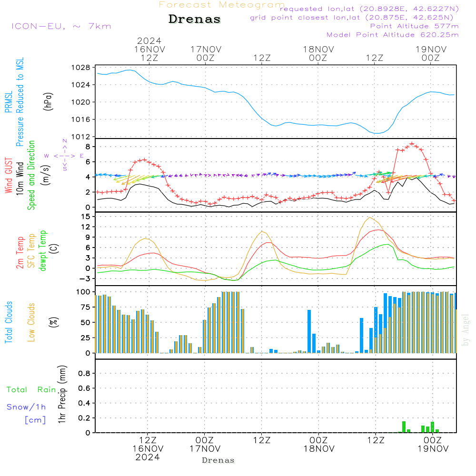Click the green dewpt Temp legend label
Image resolution: width=476 pixels, height=476 pixels.
[43, 250]
